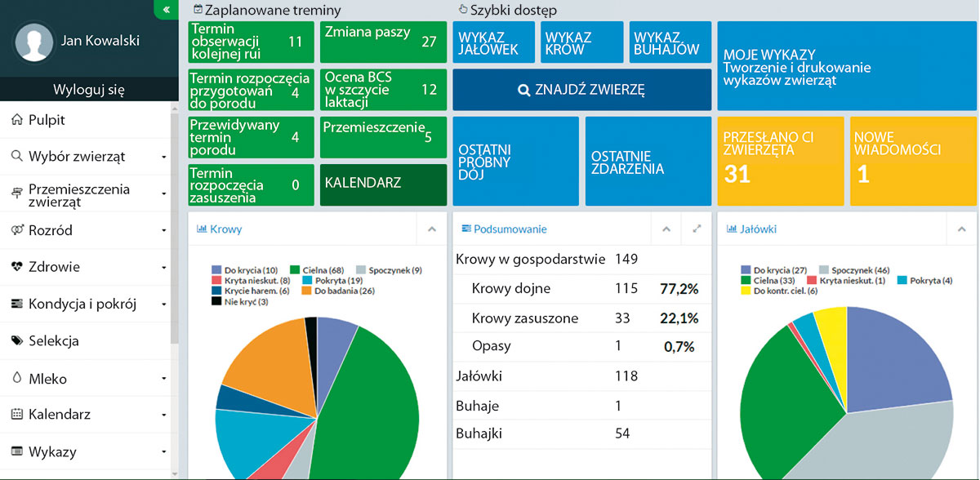Open Ocena BCS w szczycie laktacji tile
980x480 pixels.
pos(383,90)
